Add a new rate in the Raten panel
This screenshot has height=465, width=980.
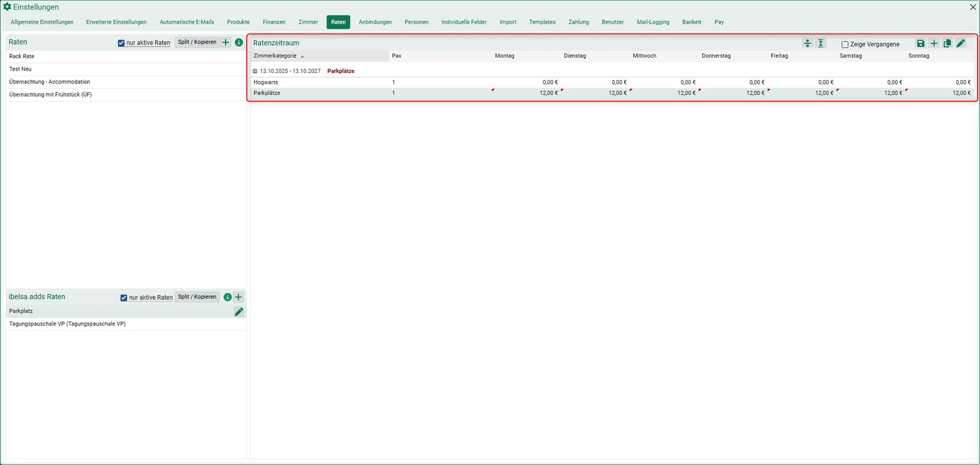(226, 42)
